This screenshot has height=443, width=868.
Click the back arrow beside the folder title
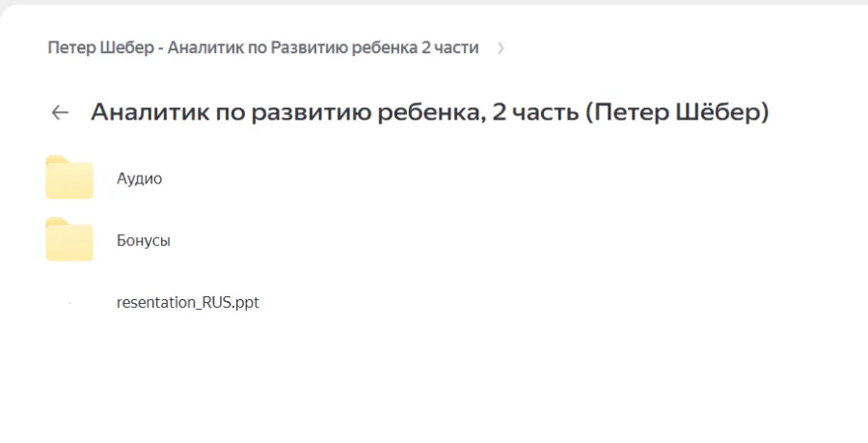pyautogui.click(x=60, y=113)
